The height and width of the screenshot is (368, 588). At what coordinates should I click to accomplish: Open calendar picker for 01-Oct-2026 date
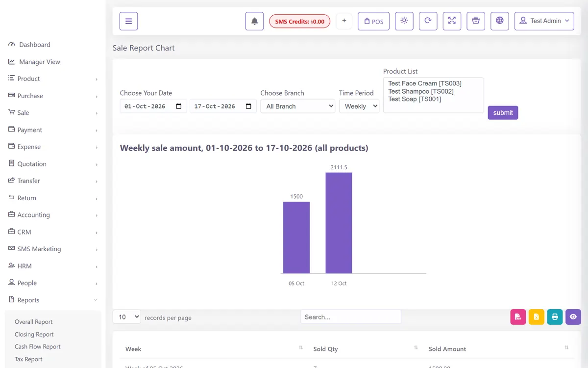tap(179, 106)
